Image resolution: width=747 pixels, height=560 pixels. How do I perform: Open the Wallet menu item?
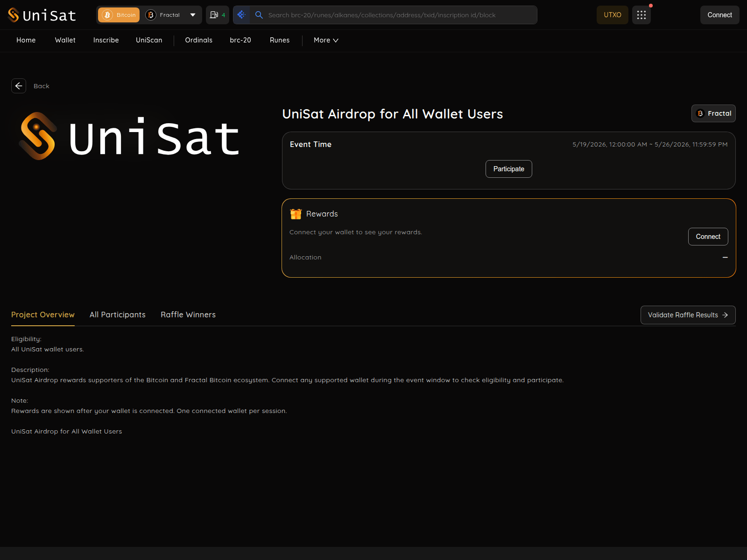click(x=65, y=40)
